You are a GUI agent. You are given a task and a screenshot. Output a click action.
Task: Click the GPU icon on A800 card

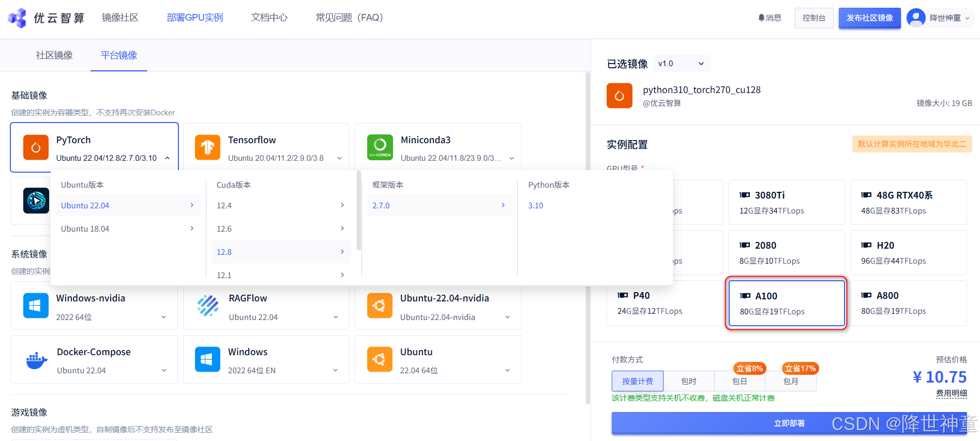[x=866, y=295]
